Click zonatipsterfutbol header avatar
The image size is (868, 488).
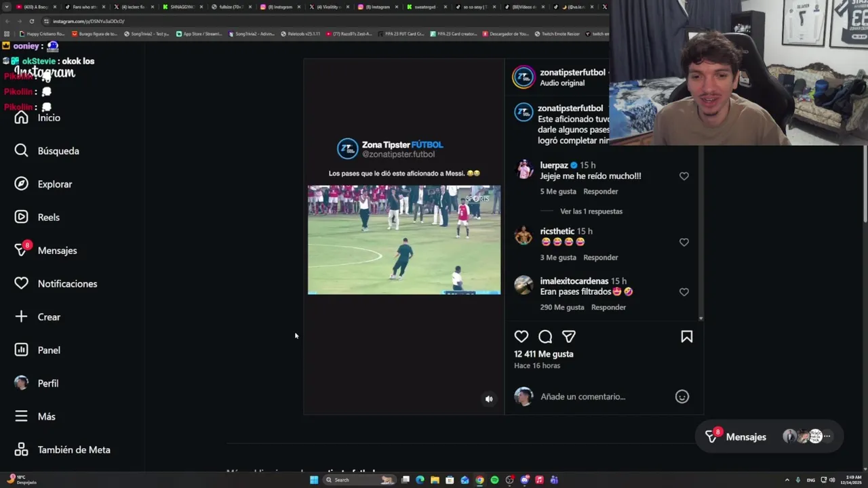click(524, 77)
